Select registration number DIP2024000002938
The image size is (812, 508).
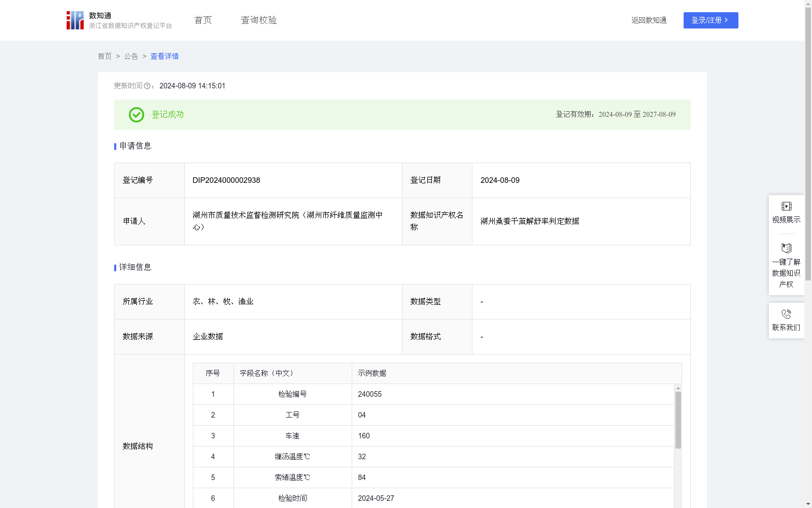click(226, 180)
